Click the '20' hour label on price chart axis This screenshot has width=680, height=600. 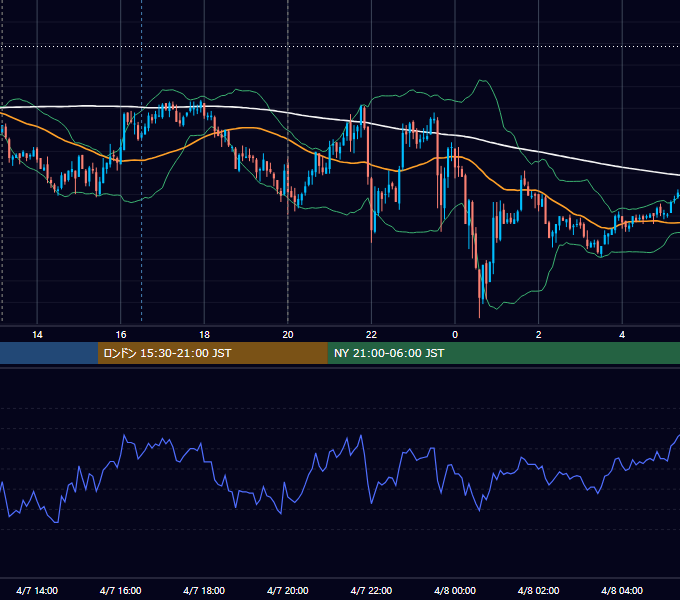pos(288,335)
